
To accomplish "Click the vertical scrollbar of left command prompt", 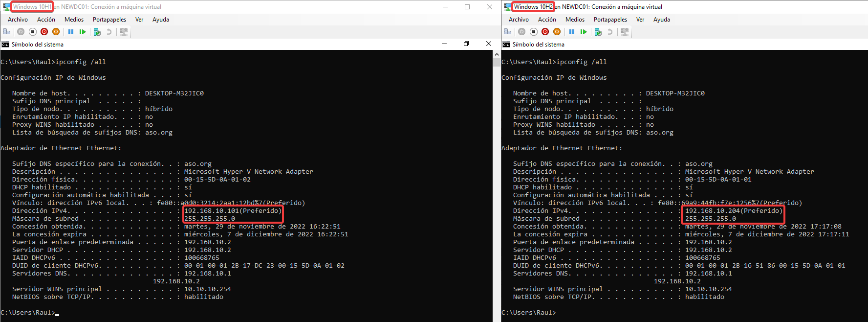I will point(497,186).
